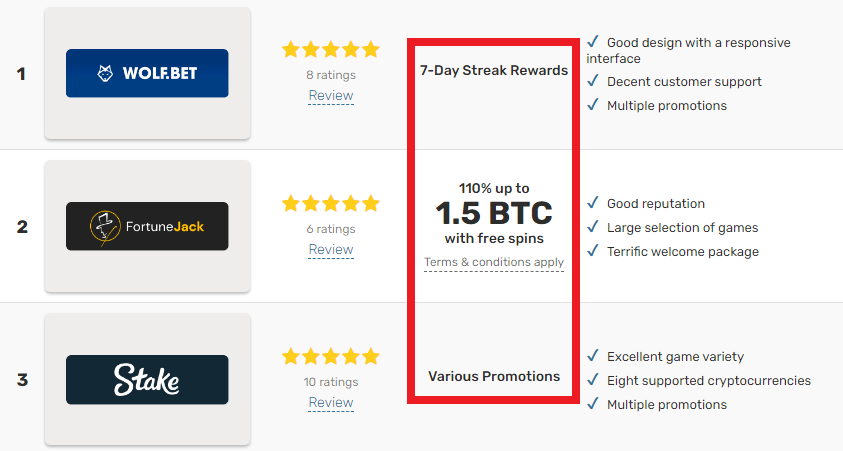This screenshot has width=843, height=451.
Task: Click the checkmark beside Terrific welcome package
Action: point(592,250)
